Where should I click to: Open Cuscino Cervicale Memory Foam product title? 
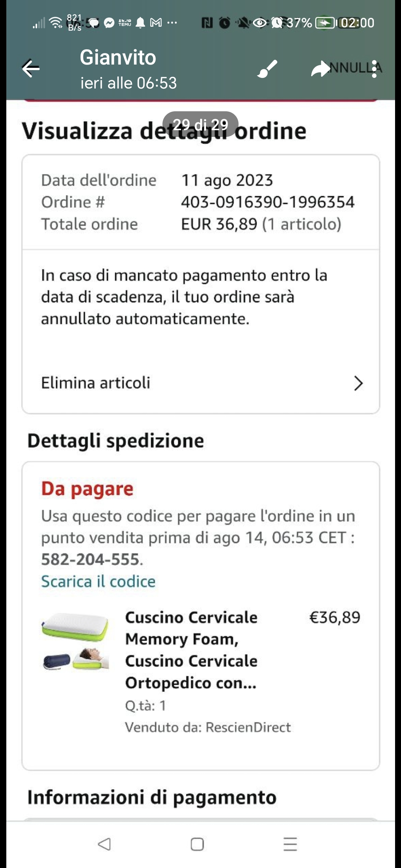[191, 650]
